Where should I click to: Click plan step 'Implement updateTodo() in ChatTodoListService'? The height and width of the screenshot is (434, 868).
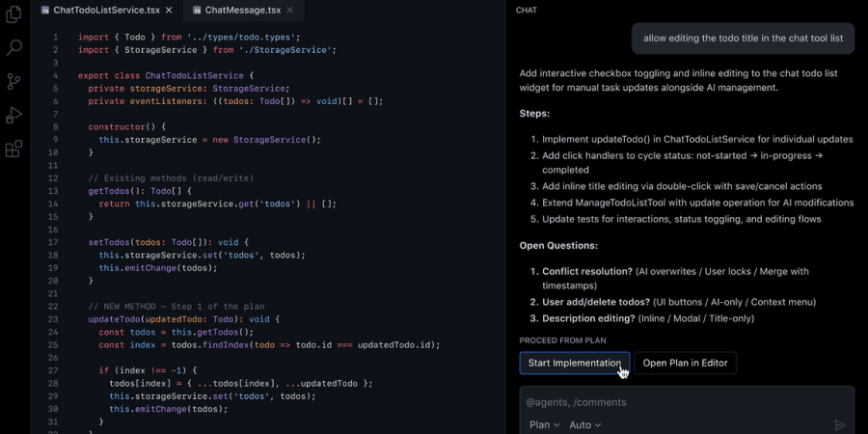(x=697, y=140)
